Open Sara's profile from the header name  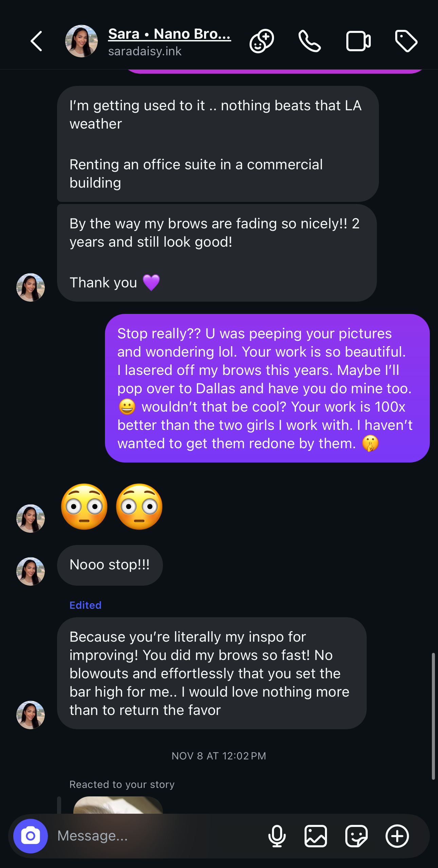tap(169, 34)
